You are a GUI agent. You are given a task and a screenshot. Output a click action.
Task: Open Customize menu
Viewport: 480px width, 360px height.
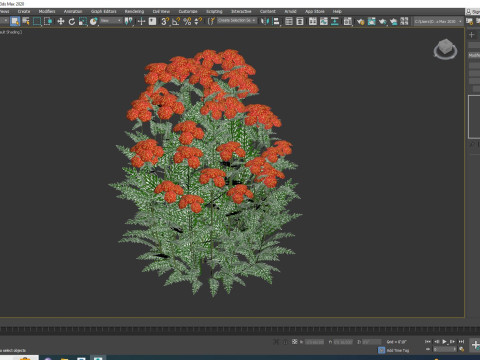188,11
